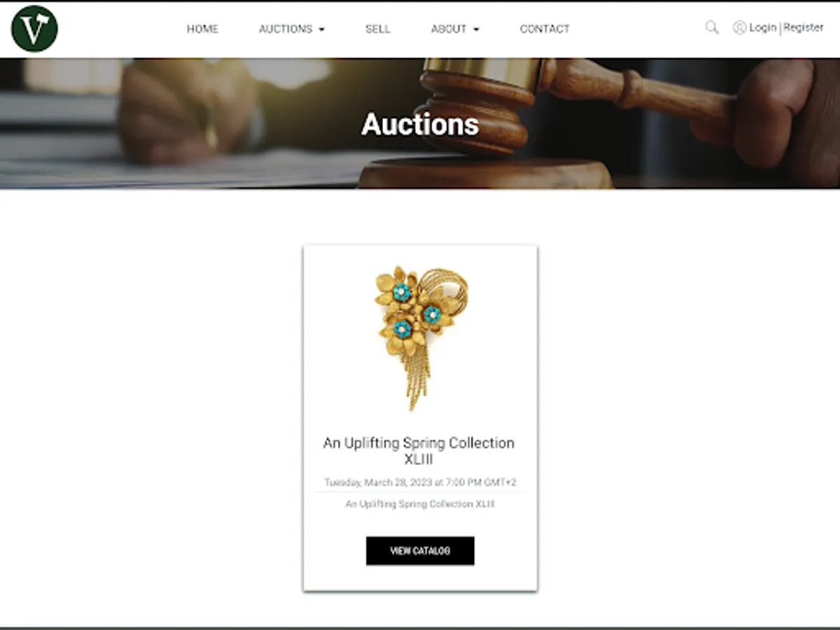
Task: Click the dark footer bar at page bottom
Action: (x=420, y=628)
